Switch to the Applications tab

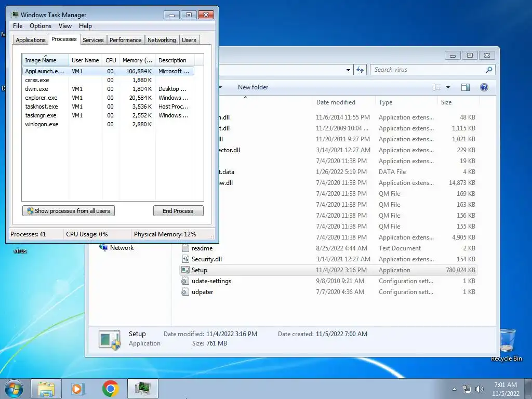click(31, 40)
